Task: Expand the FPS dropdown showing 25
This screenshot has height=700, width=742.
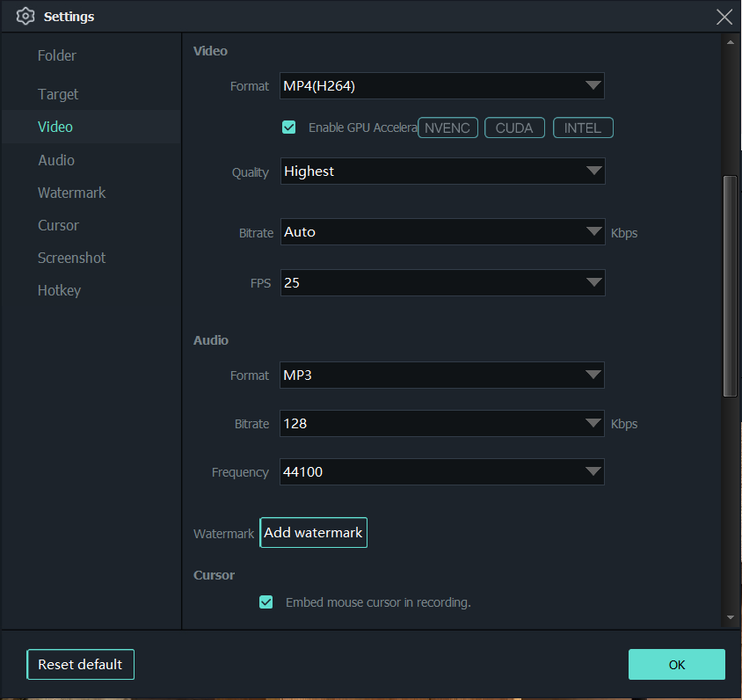Action: pos(442,282)
